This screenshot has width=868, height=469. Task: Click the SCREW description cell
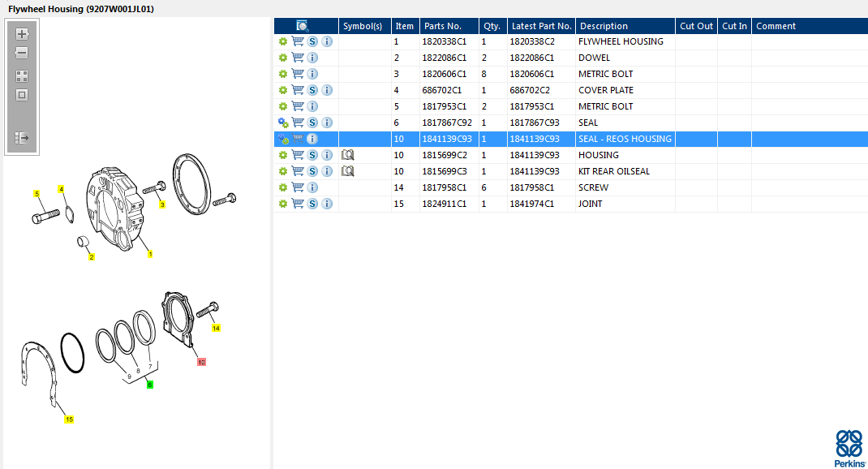[594, 187]
